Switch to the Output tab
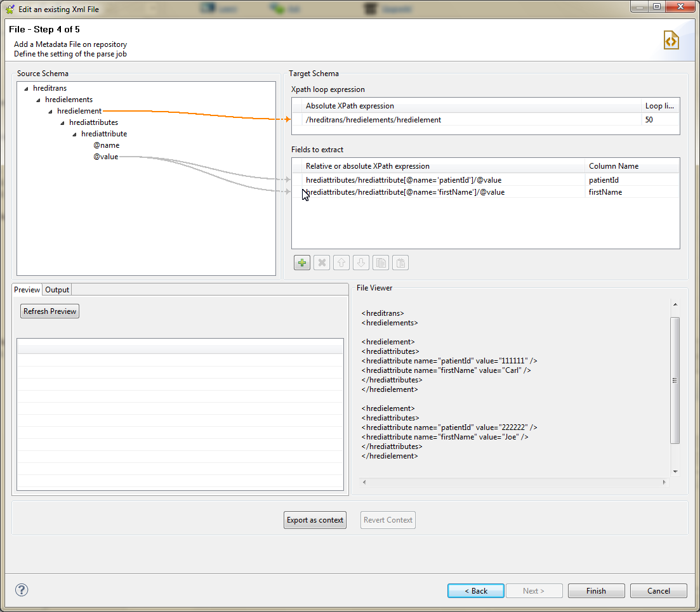The height and width of the screenshot is (612, 700). coord(56,289)
